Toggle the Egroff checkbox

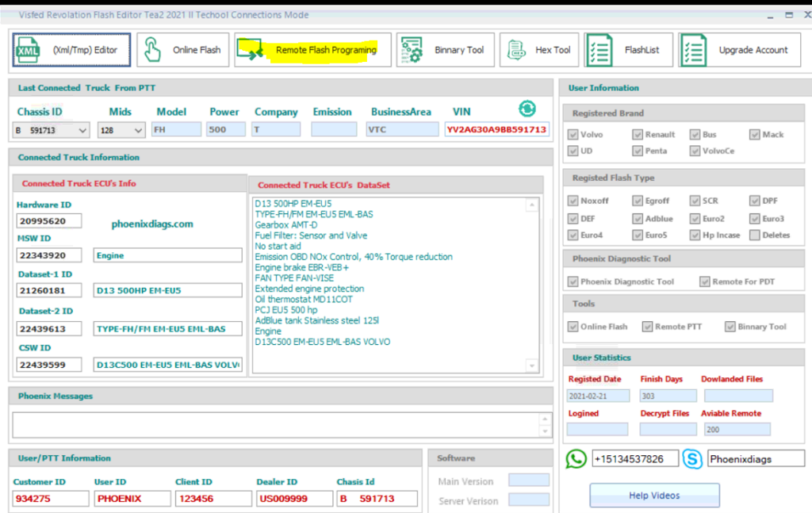click(638, 201)
